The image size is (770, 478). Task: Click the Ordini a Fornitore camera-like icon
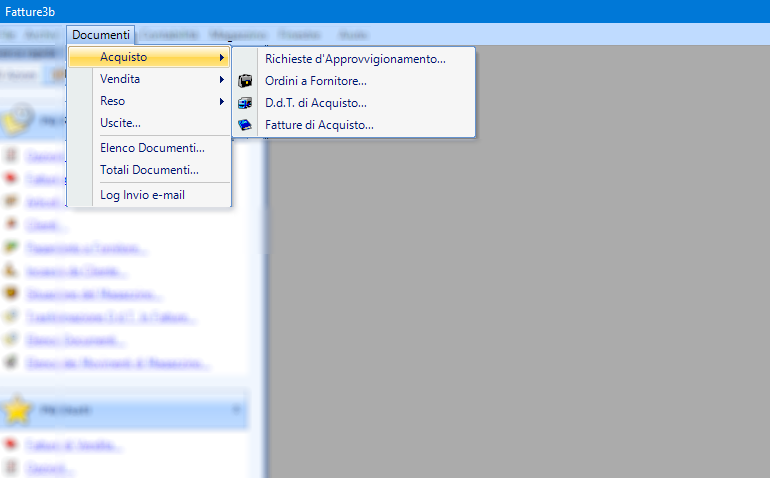click(x=245, y=81)
